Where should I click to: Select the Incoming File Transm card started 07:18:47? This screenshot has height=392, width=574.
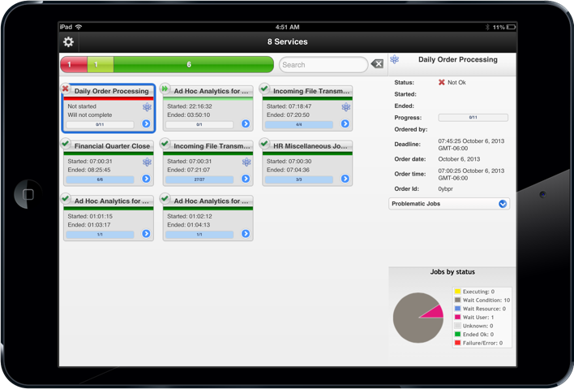pyautogui.click(x=308, y=108)
